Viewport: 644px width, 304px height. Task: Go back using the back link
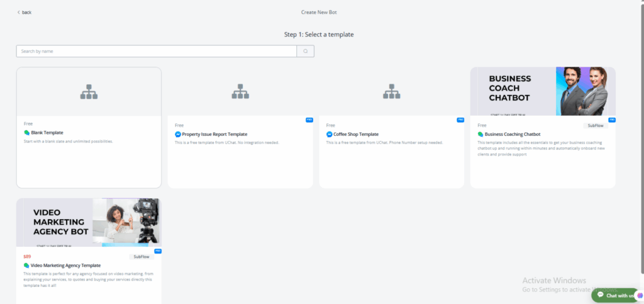tap(24, 12)
